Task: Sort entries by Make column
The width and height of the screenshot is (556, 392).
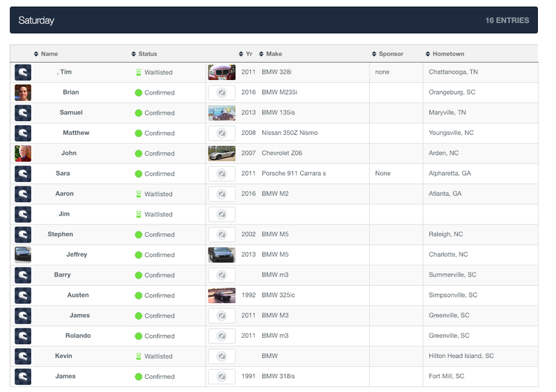Action: [270, 54]
